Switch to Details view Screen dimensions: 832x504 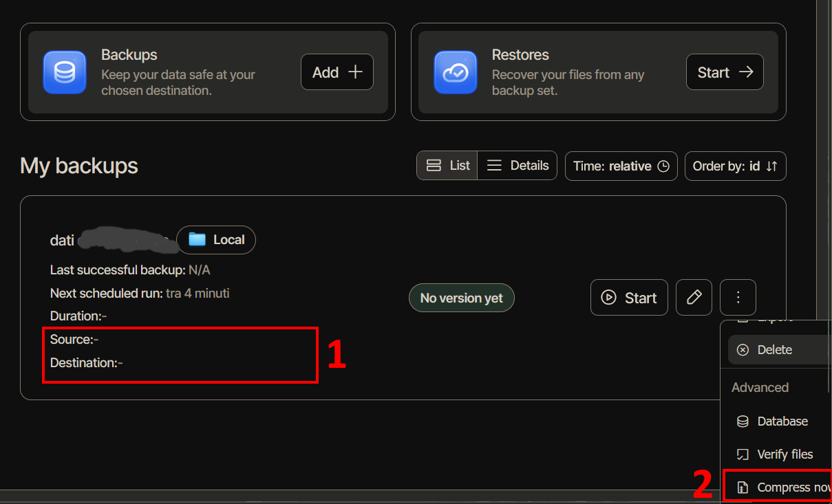518,166
